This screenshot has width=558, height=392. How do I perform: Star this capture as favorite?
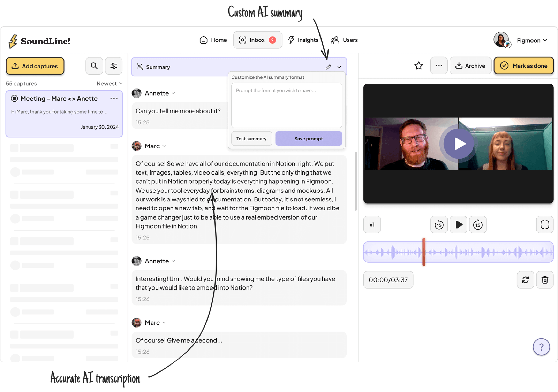(x=418, y=66)
